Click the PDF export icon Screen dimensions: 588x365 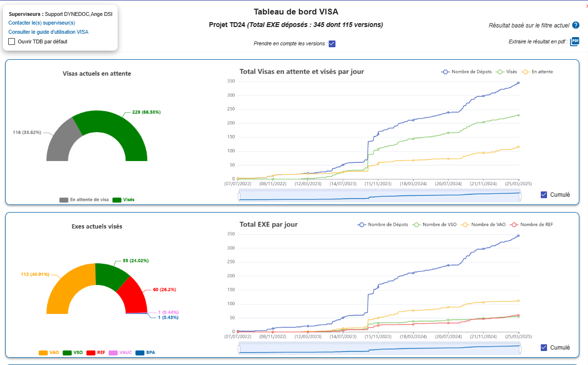[575, 42]
